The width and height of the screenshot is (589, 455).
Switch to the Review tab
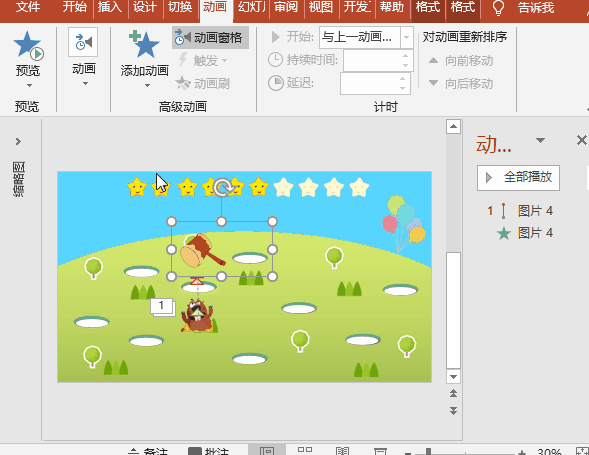(286, 7)
